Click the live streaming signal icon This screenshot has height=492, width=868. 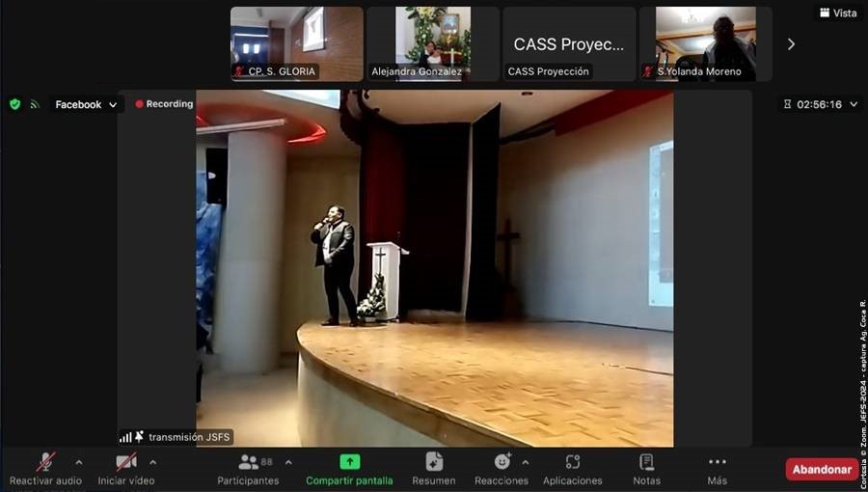click(x=35, y=104)
